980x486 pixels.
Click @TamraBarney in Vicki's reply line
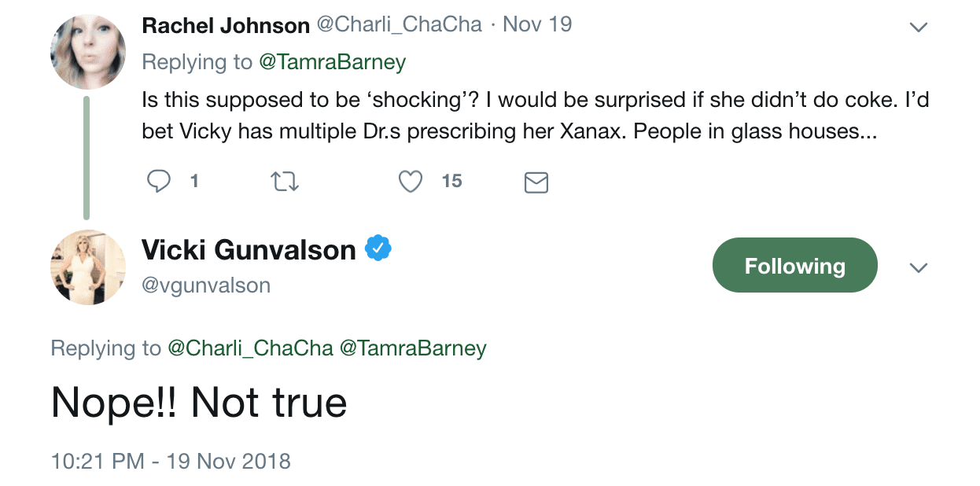pos(413,348)
